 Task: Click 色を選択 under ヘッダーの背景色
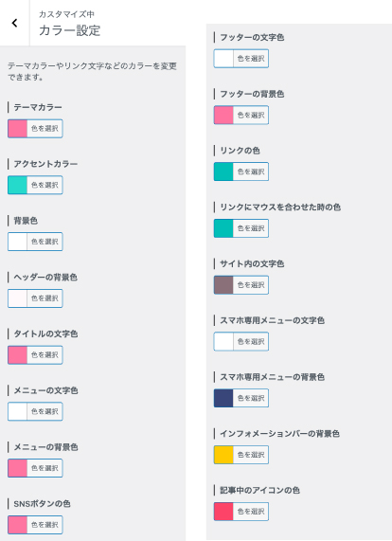45,298
